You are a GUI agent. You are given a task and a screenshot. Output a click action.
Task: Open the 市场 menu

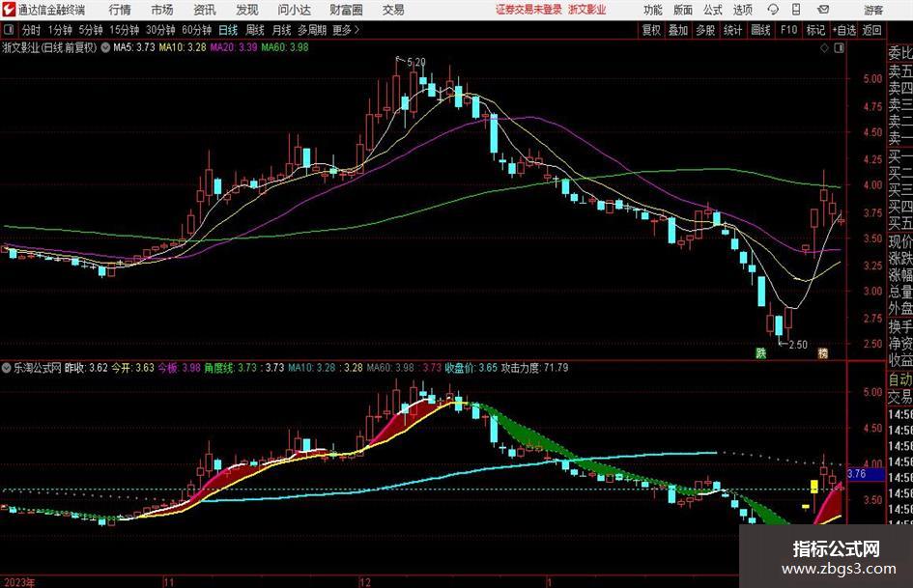(x=162, y=10)
